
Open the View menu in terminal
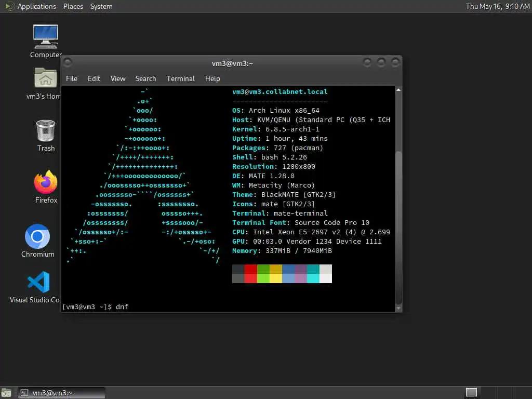tap(118, 79)
